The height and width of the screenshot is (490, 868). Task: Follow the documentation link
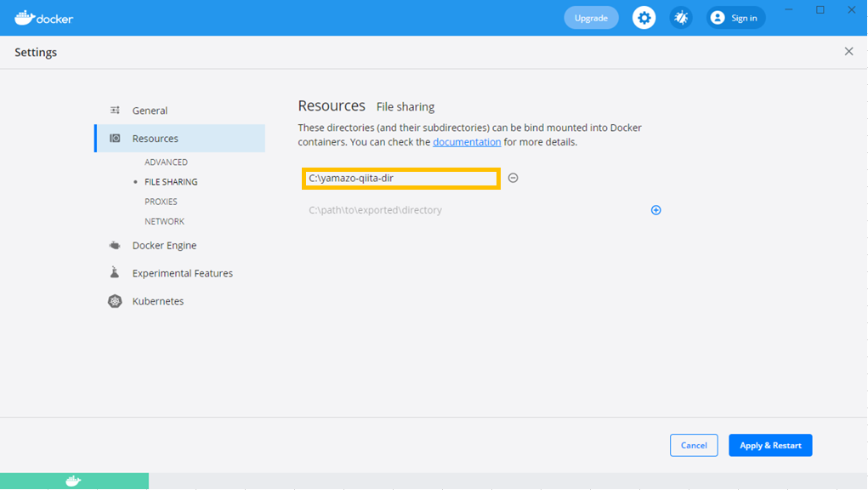pyautogui.click(x=467, y=142)
